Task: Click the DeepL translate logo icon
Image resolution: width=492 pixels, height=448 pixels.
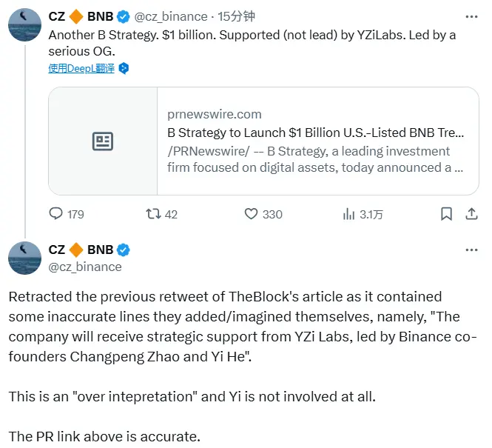Action: pyautogui.click(x=124, y=68)
